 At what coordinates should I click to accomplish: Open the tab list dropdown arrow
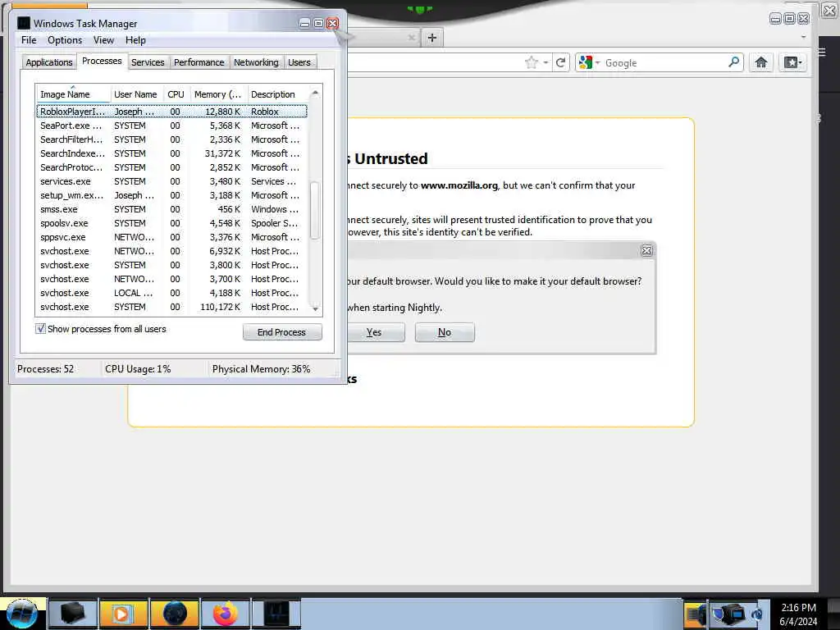(x=803, y=37)
